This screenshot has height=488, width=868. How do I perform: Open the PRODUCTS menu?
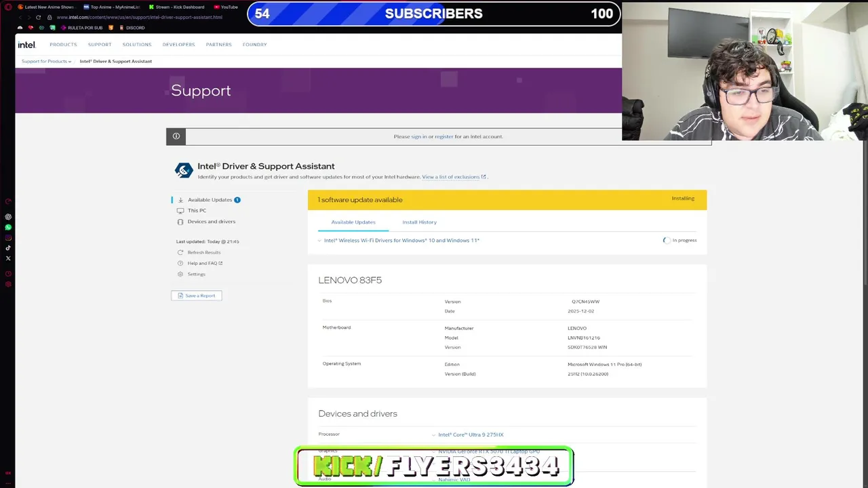(63, 45)
